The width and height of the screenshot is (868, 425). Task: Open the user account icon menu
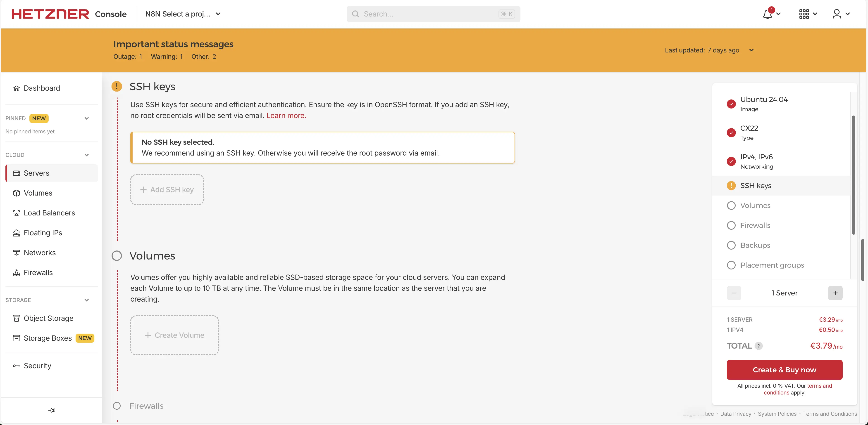[837, 14]
